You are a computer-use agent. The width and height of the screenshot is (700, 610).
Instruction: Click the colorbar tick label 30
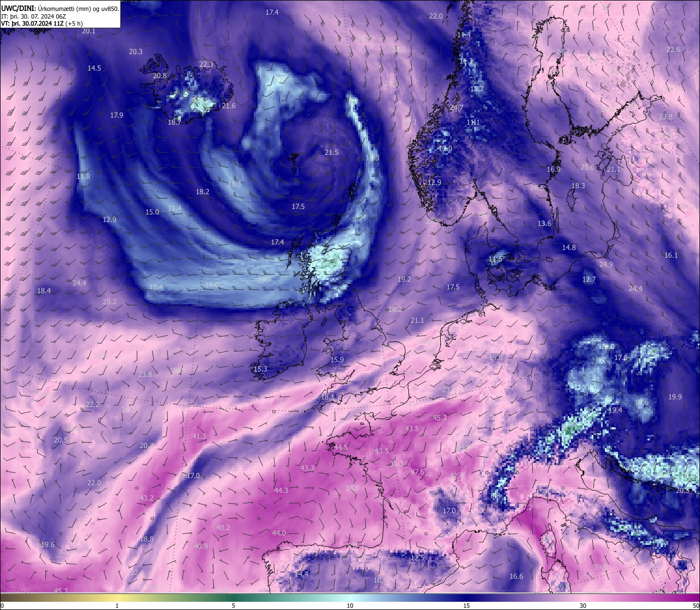(x=583, y=606)
